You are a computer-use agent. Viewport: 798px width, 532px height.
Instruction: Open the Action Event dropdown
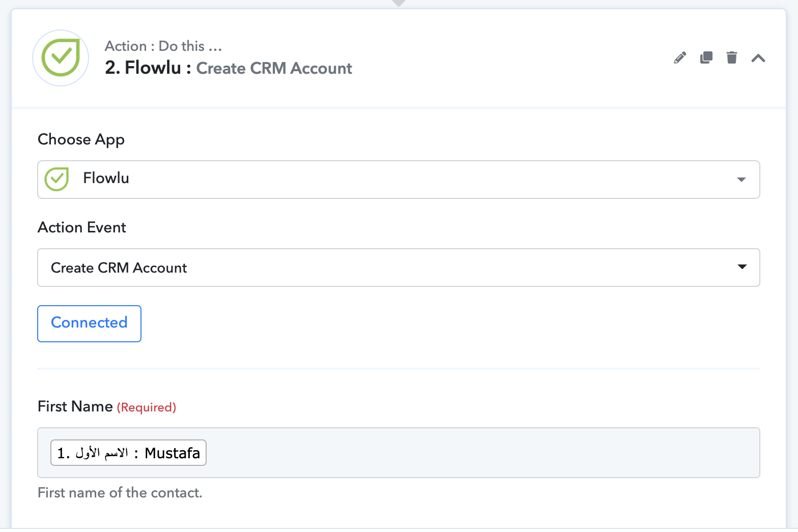coord(398,268)
